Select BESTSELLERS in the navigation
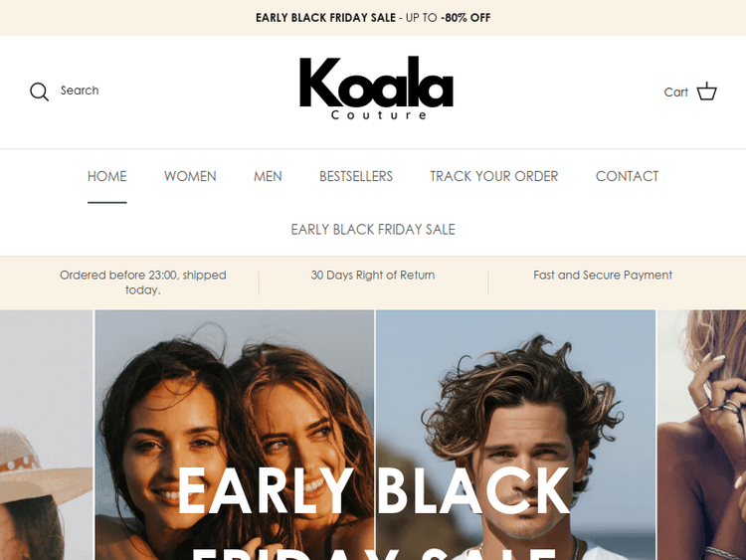The width and height of the screenshot is (746, 560). (x=356, y=176)
